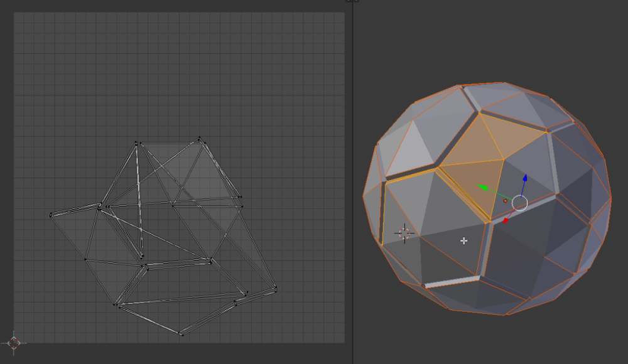Screen dimensions: 628x364
Task: Select the bottommost vertex of the UV mesh
Action: pyautogui.click(x=181, y=334)
